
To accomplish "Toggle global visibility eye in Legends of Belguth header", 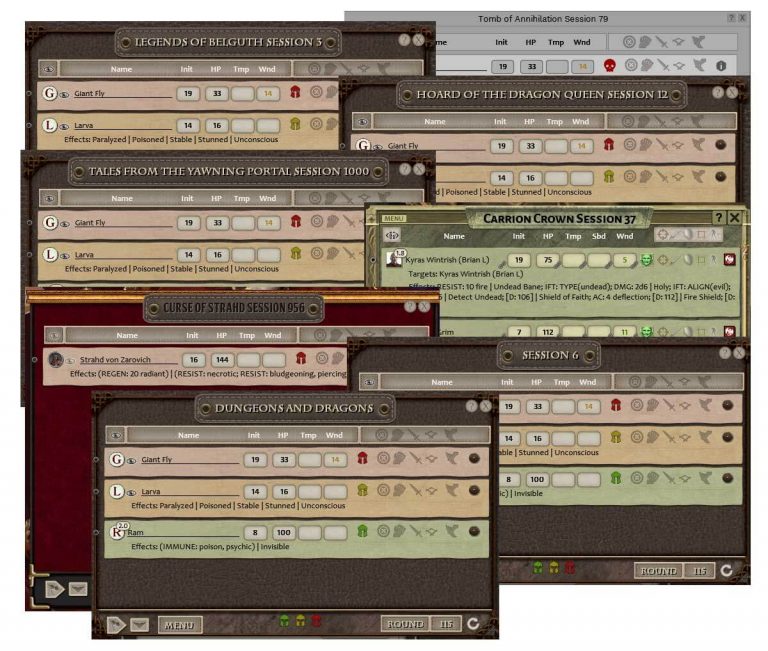I will click(x=48, y=69).
